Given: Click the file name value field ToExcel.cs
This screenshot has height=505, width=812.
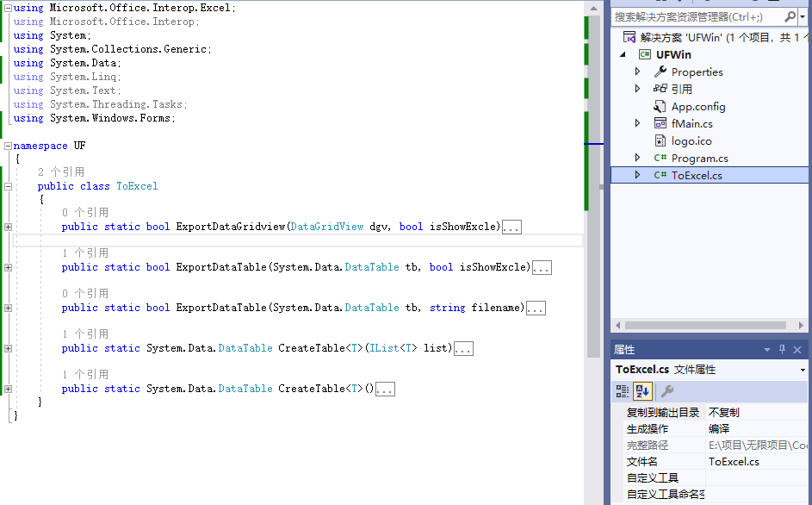Looking at the screenshot, I should [x=734, y=462].
